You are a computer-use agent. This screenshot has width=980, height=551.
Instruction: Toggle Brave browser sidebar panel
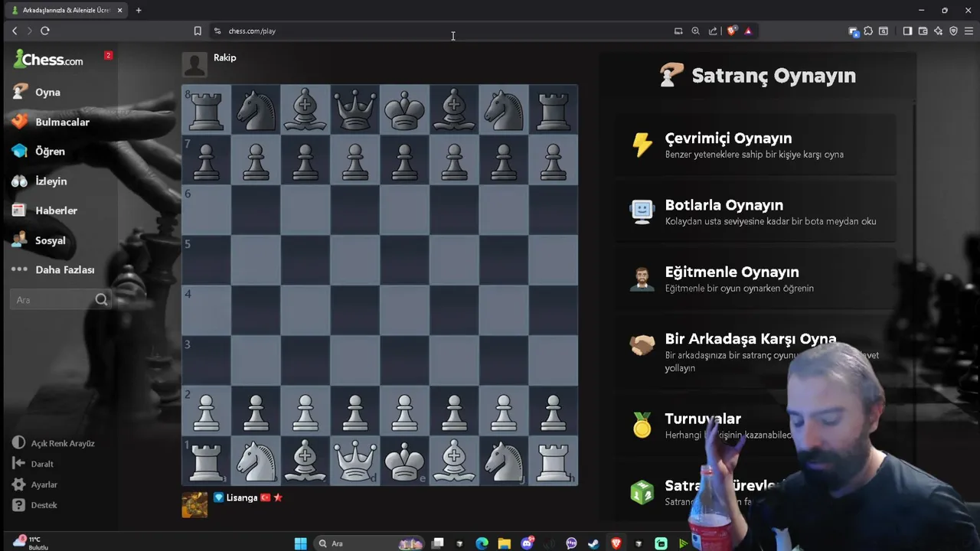907,31
